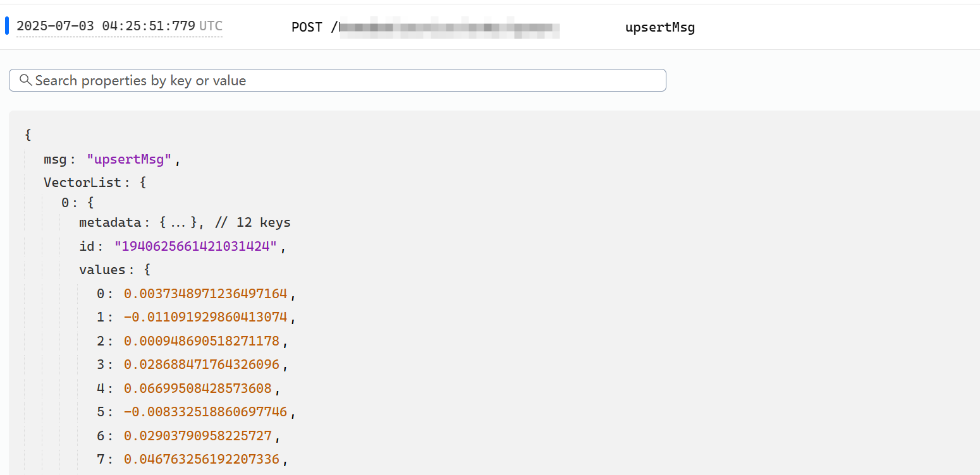Click the root opening brace
Screen dimensions: 980x475
(28, 135)
